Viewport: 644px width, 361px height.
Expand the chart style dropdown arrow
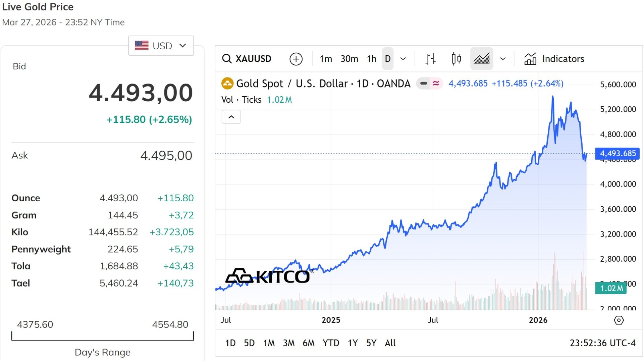pyautogui.click(x=502, y=59)
